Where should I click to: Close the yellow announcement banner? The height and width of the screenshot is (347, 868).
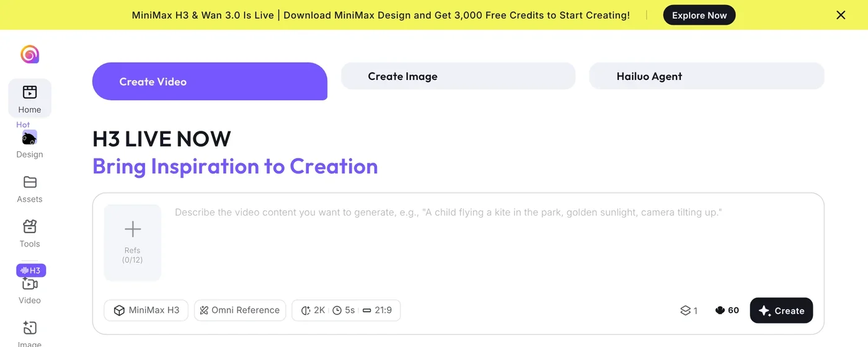841,15
